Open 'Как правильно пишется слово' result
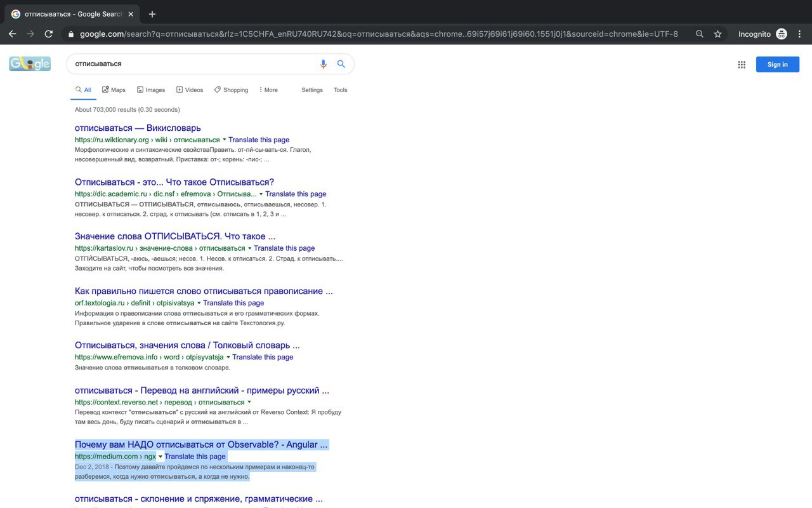This screenshot has height=508, width=812. pos(204,291)
